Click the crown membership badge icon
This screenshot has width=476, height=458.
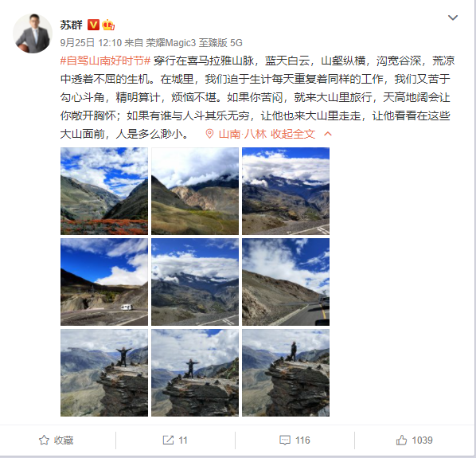pos(108,25)
